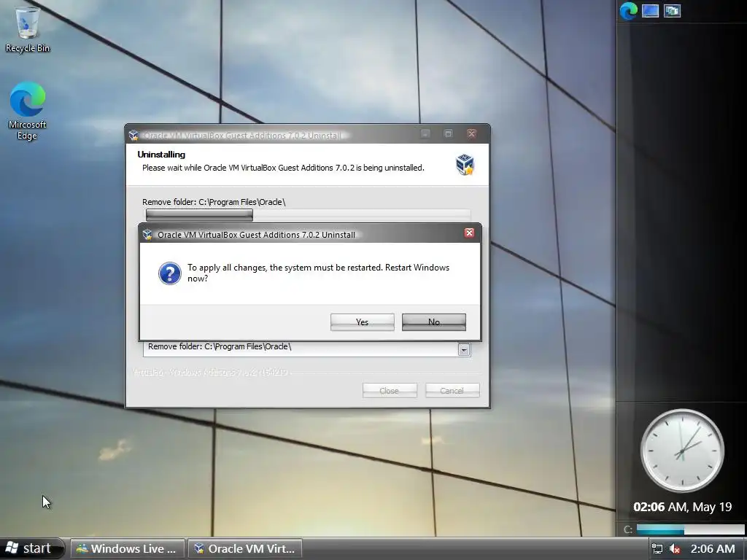Close the restart prompt dialog
The image size is (747, 560).
(469, 233)
